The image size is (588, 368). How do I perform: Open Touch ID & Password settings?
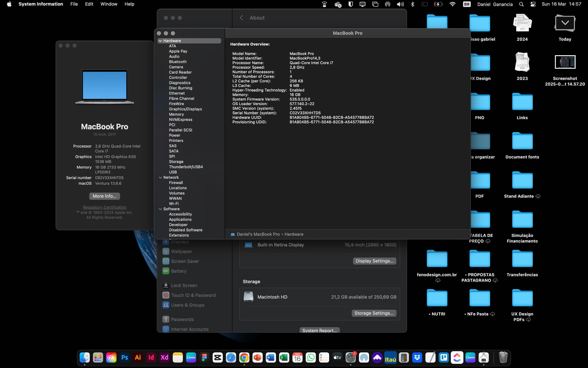point(193,295)
